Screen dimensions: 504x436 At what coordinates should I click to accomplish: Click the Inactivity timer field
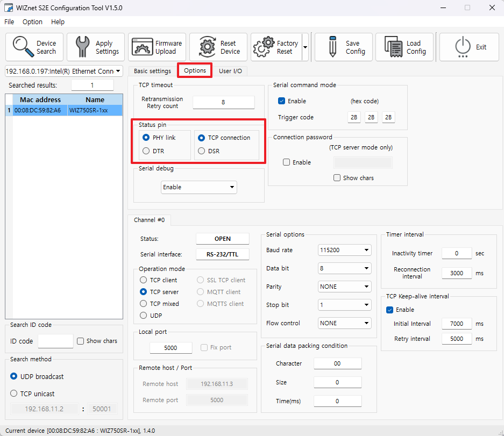click(457, 253)
